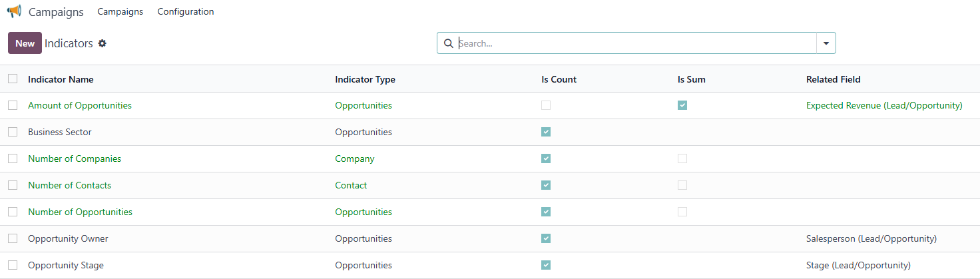Tick the Business Sector row checkbox

[13, 132]
